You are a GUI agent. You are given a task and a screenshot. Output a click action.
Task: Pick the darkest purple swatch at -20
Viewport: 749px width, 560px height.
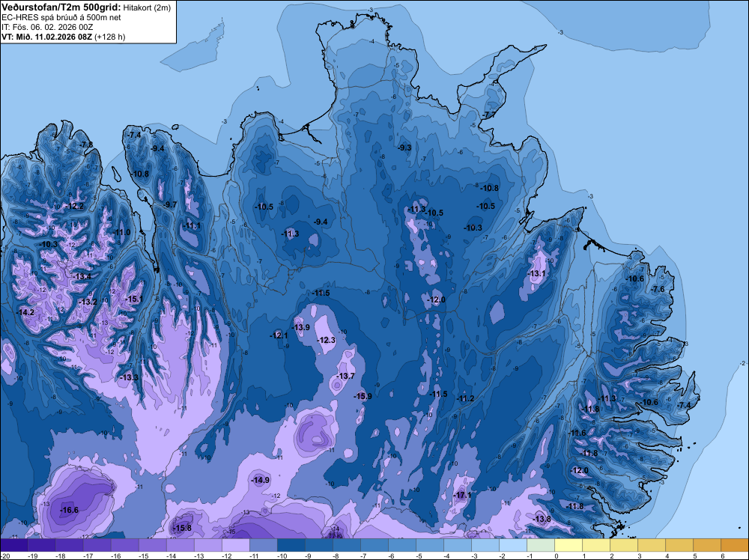pos(14,545)
